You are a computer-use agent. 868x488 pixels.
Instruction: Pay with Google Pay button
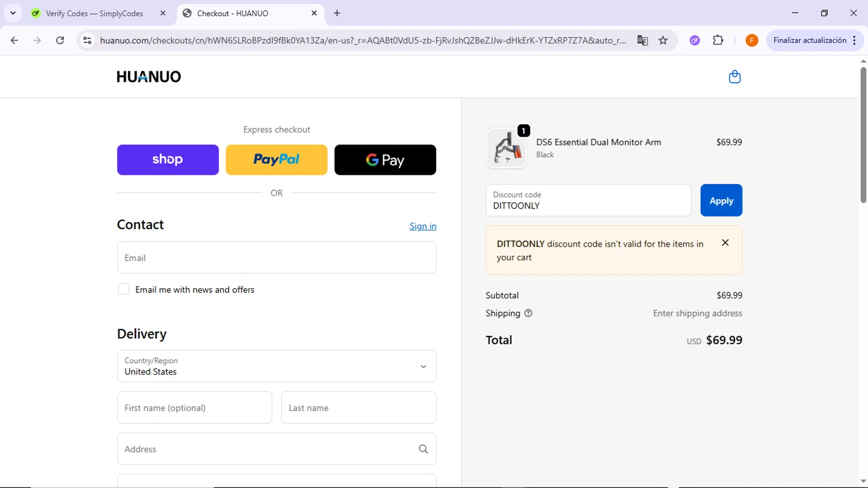tap(385, 160)
